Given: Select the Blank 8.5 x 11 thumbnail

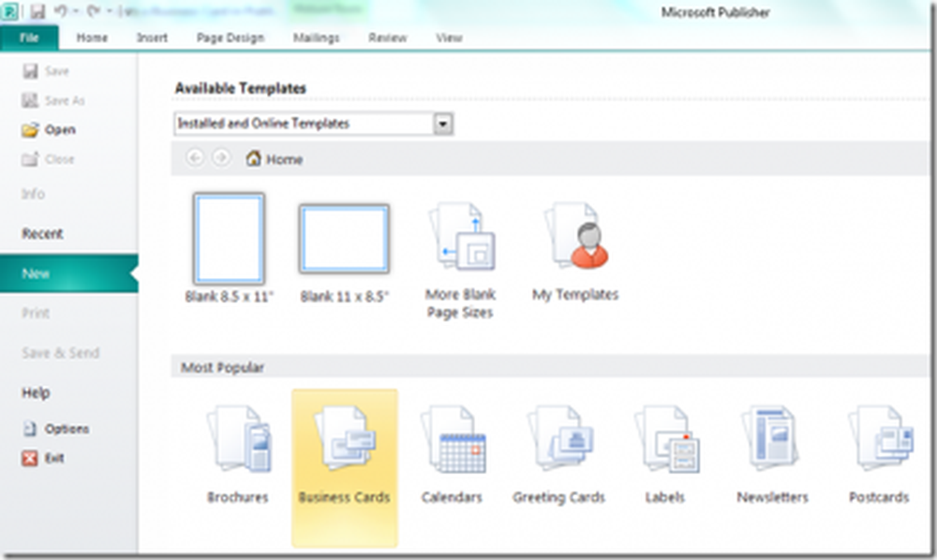Looking at the screenshot, I should (x=229, y=239).
